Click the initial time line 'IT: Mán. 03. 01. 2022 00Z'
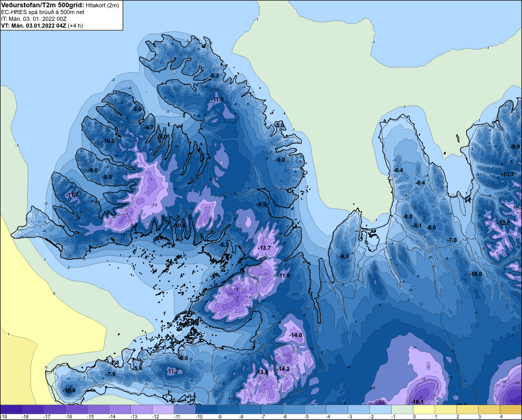Screen dimensions: 522x420 click(x=33, y=19)
